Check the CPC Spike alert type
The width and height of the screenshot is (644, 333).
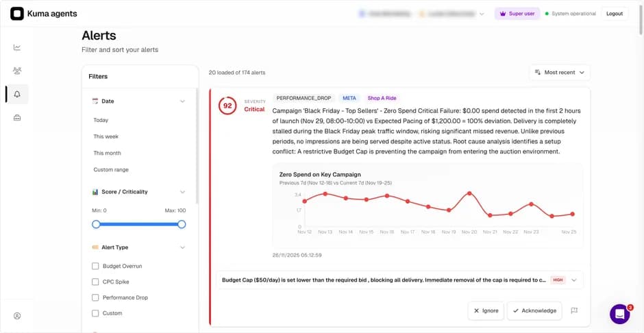click(95, 282)
